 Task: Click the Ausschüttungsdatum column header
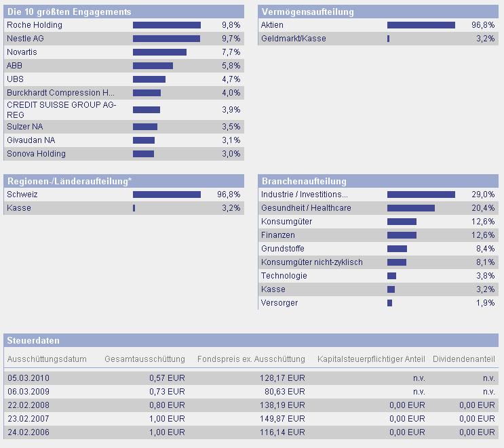point(47,359)
